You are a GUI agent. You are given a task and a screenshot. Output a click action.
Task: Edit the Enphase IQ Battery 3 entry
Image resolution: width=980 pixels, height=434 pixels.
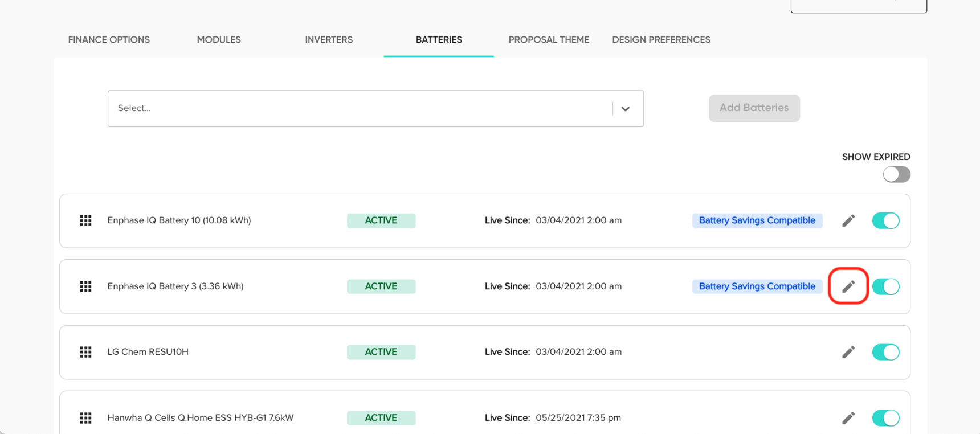coord(848,286)
